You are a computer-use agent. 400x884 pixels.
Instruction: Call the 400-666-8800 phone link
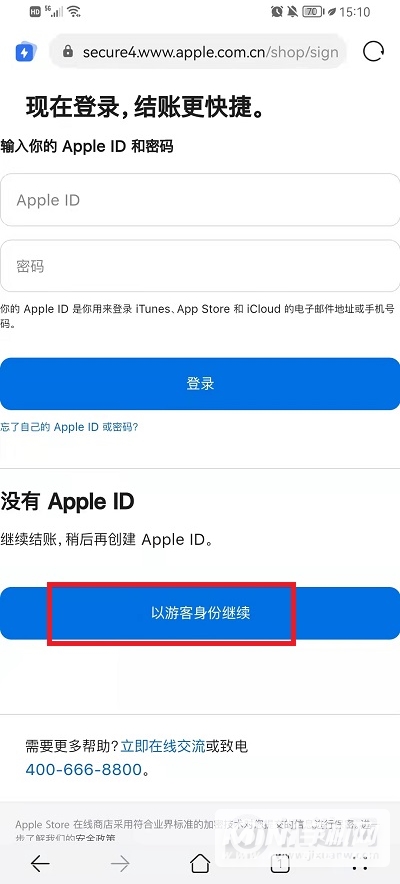[83, 770]
